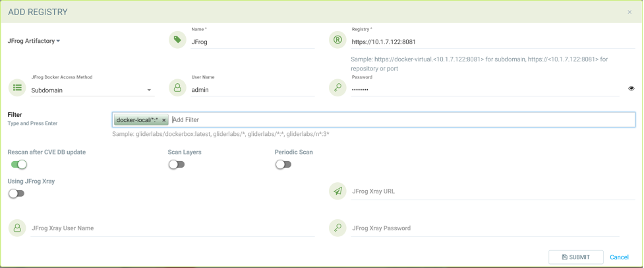Disable Rescan after CVE DB update toggle

(19, 164)
